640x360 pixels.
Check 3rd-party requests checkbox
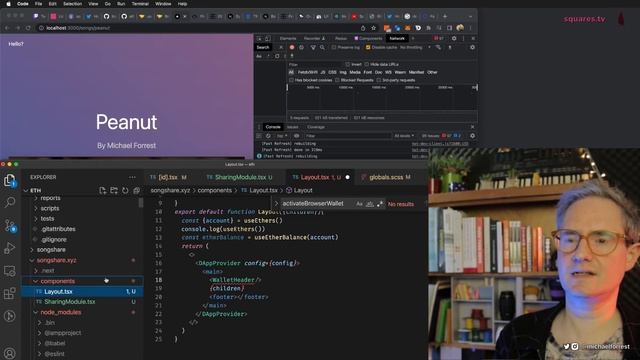[379, 80]
